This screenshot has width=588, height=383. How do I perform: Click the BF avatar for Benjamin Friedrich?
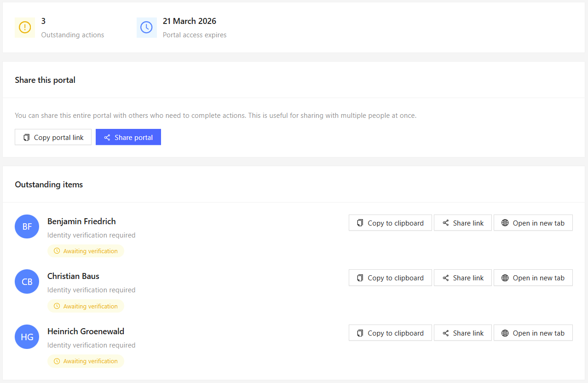point(27,226)
